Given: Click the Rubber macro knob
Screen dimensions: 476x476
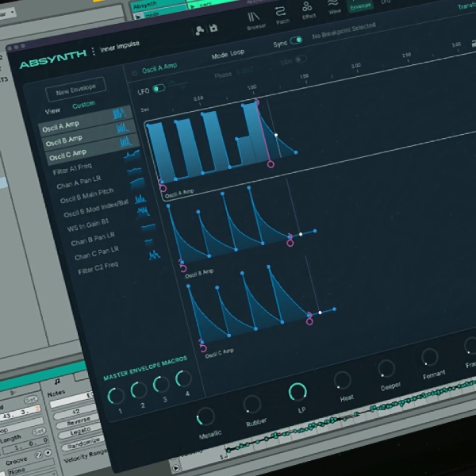Looking at the screenshot, I should point(252,405).
